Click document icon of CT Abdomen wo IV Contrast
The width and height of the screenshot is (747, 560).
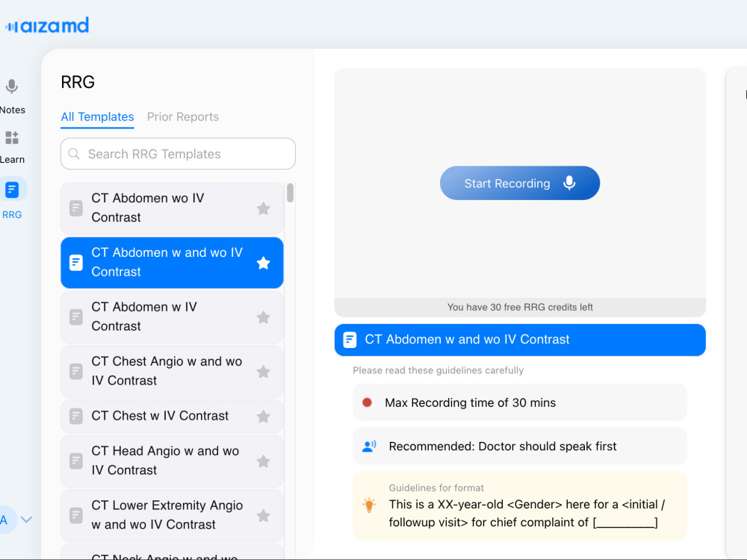pos(76,208)
